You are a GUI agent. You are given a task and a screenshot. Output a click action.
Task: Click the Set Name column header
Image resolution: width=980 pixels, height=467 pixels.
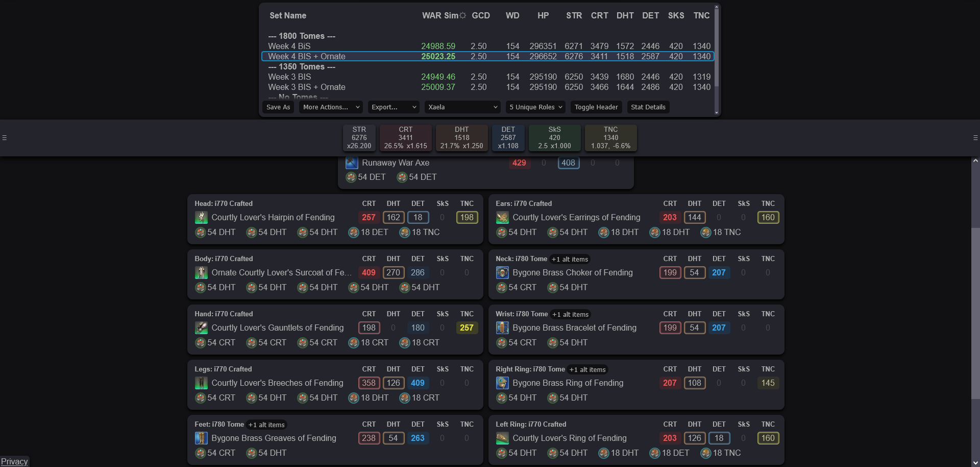click(x=288, y=16)
